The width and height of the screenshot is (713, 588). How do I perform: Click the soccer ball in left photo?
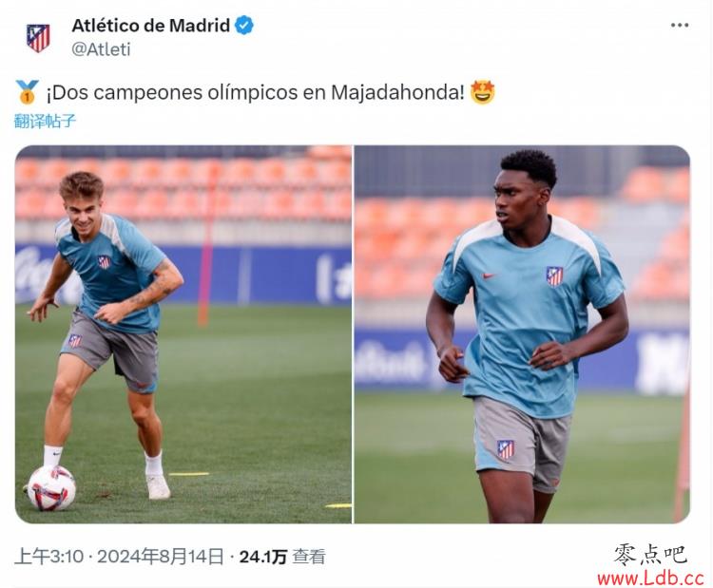(51, 488)
